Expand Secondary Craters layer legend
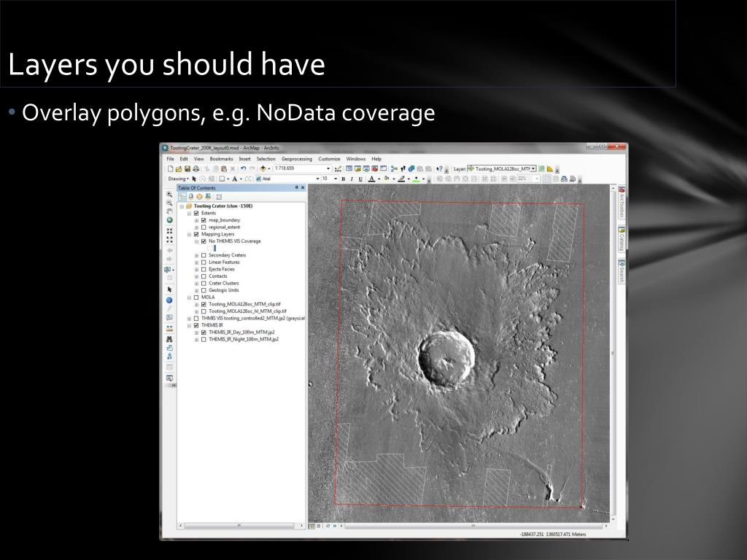This screenshot has width=747, height=560. click(196, 255)
